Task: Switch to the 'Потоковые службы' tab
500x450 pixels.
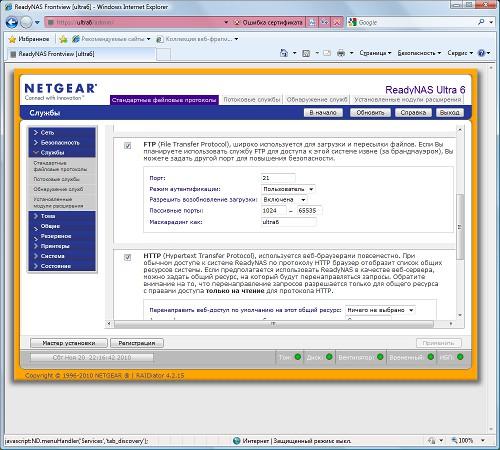Action: pos(251,99)
